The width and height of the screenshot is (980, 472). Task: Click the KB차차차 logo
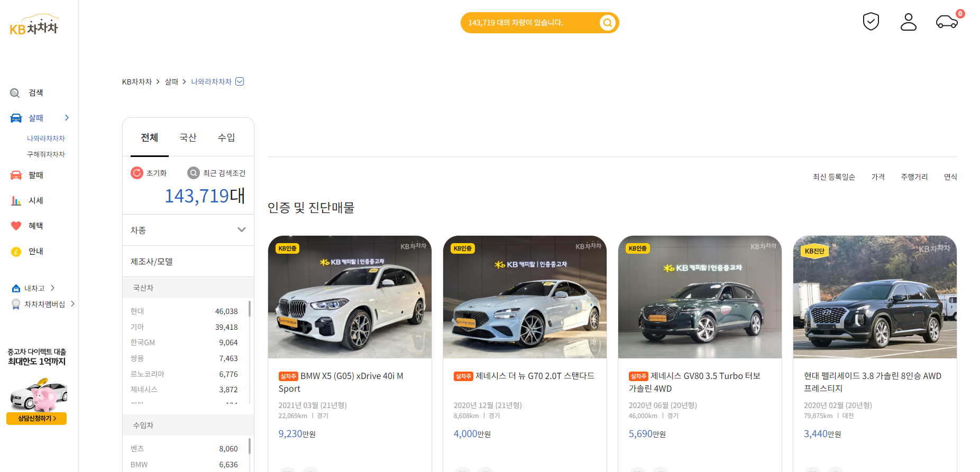[x=34, y=25]
